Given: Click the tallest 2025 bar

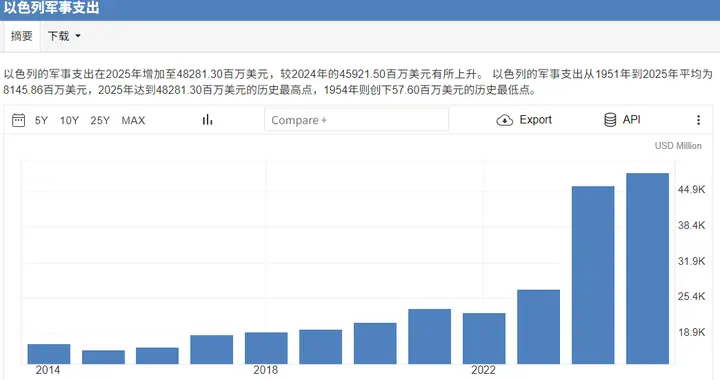Looking at the screenshot, I should coord(647,268).
